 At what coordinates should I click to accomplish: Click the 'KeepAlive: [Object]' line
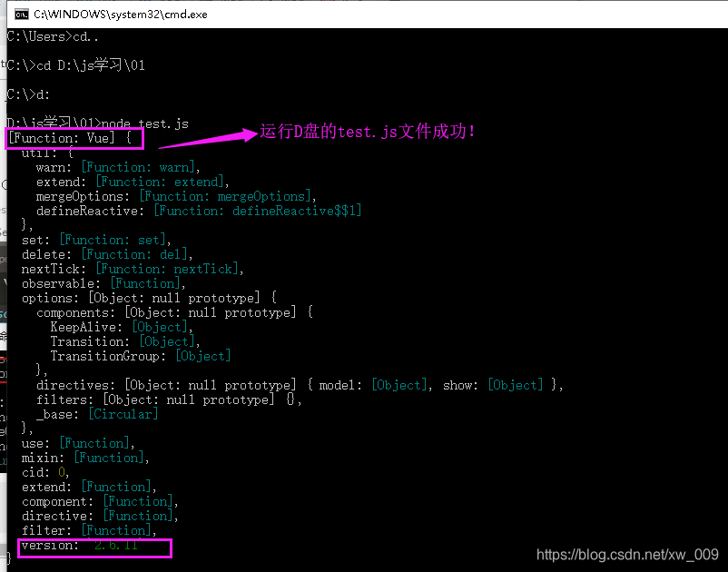122,327
